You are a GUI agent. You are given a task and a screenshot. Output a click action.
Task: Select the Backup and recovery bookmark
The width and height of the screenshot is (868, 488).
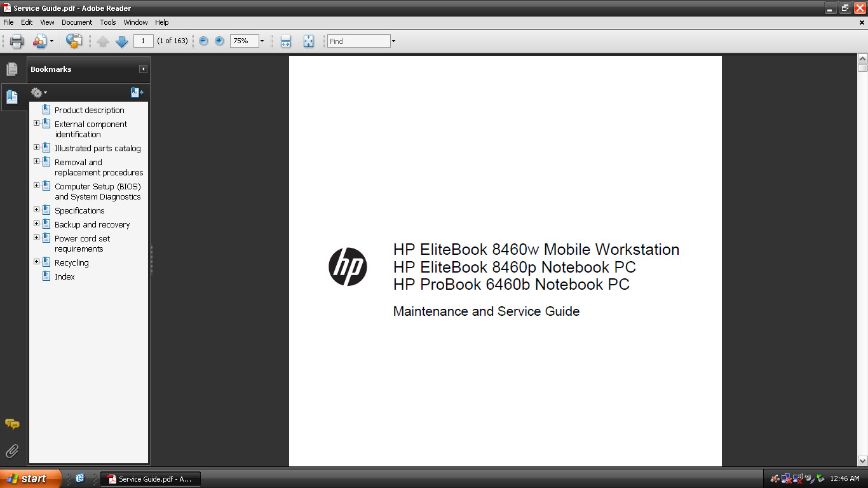click(x=92, y=224)
